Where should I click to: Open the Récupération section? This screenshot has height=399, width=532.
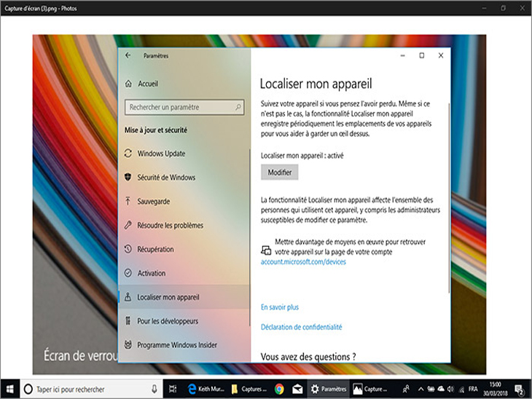point(155,250)
